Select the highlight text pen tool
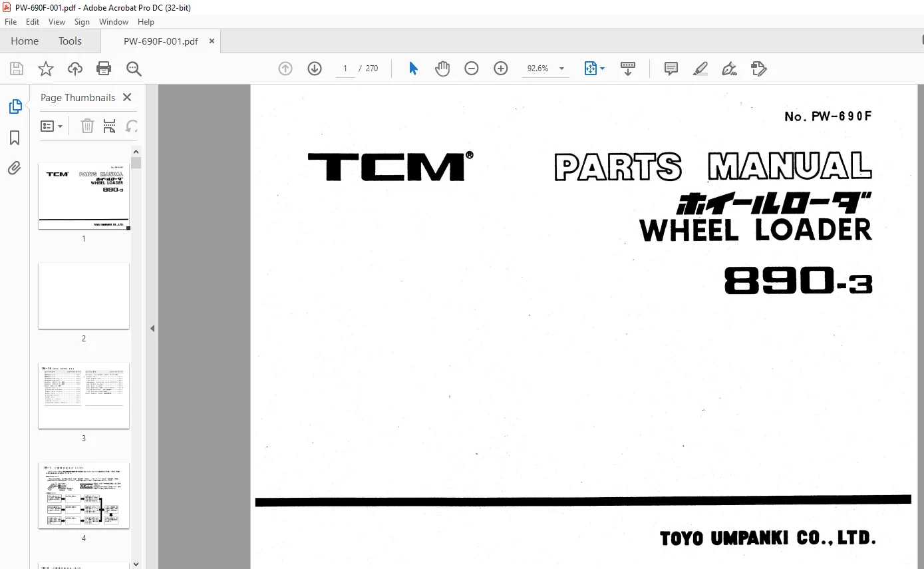 [x=700, y=69]
